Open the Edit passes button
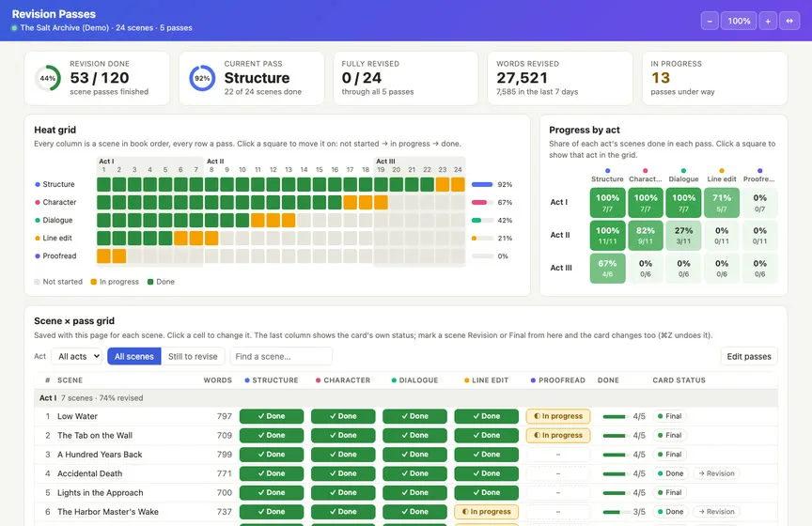Image resolution: width=812 pixels, height=526 pixels. pyautogui.click(x=749, y=356)
